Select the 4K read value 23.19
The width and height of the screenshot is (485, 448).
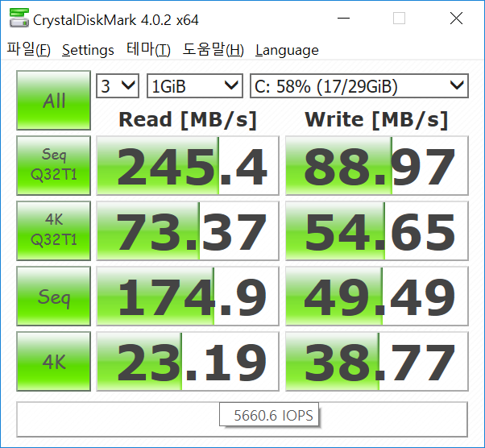click(x=188, y=361)
